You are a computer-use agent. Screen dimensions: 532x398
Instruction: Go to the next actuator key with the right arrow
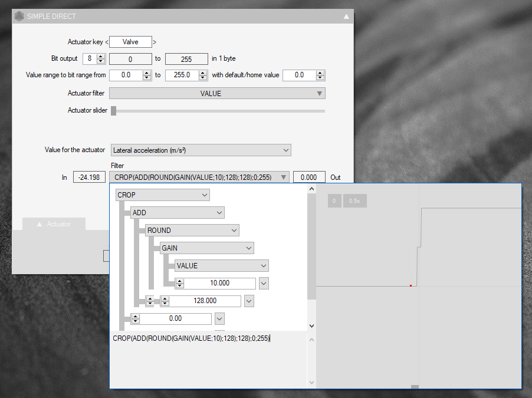tap(155, 42)
